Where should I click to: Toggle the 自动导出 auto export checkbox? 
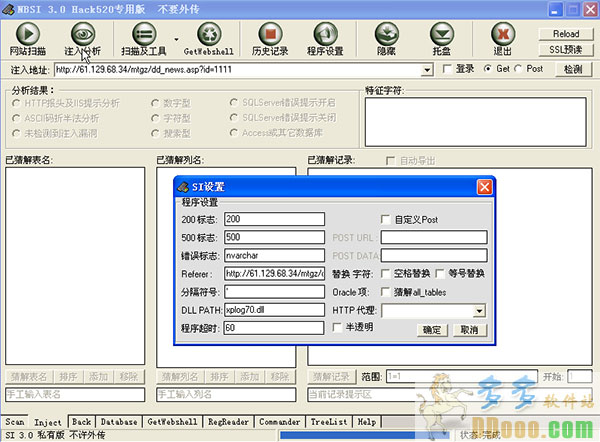390,161
